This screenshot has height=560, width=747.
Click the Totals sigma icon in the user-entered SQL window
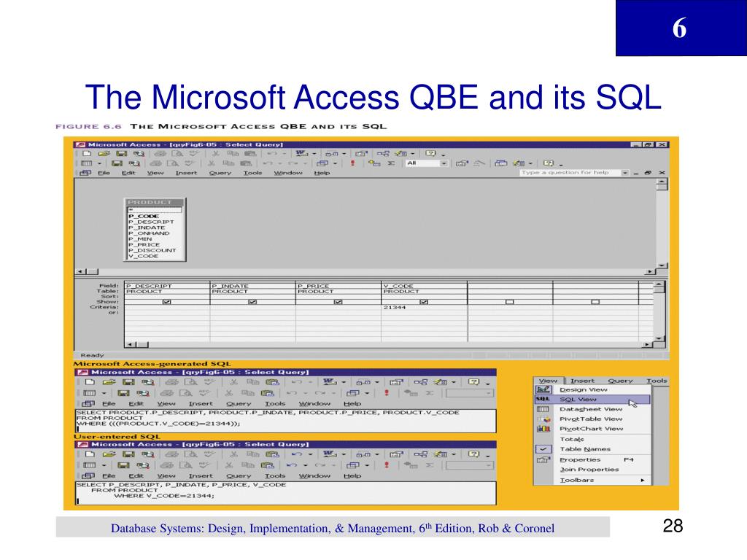(x=430, y=464)
